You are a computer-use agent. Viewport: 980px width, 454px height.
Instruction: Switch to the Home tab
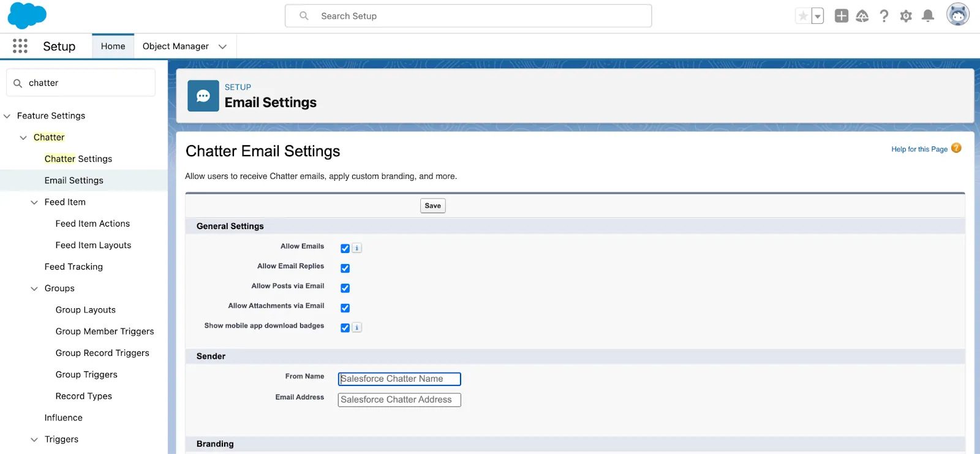coord(113,46)
